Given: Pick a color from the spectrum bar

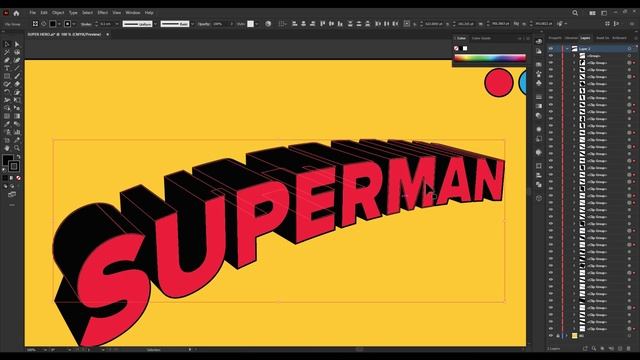Looking at the screenshot, I should pos(490,58).
